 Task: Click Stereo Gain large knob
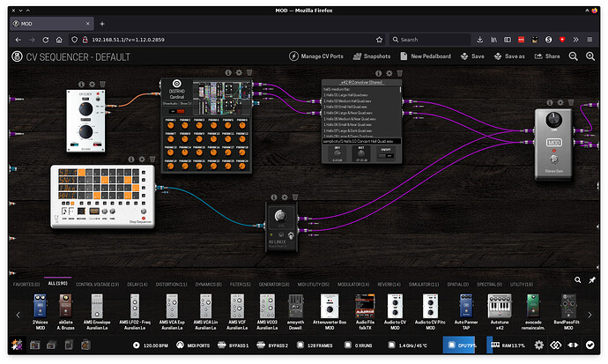(553, 119)
